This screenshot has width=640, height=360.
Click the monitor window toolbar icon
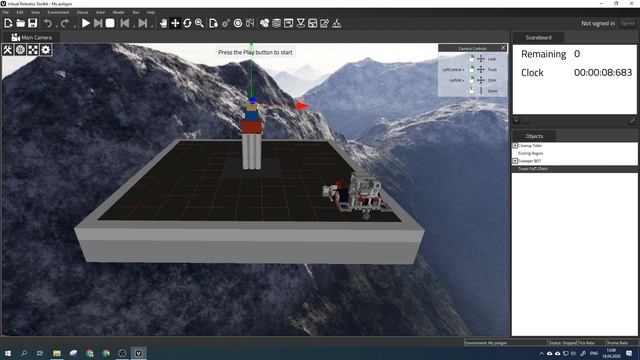click(x=289, y=23)
